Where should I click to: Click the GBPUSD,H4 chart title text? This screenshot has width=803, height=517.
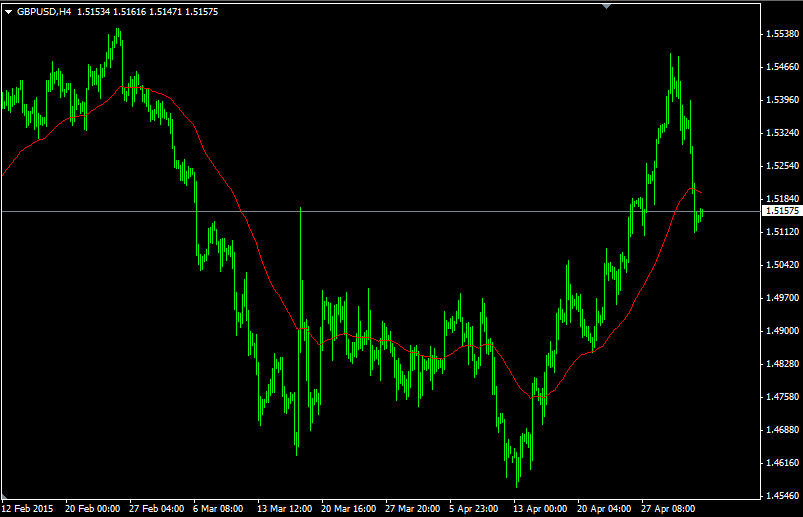[44, 12]
